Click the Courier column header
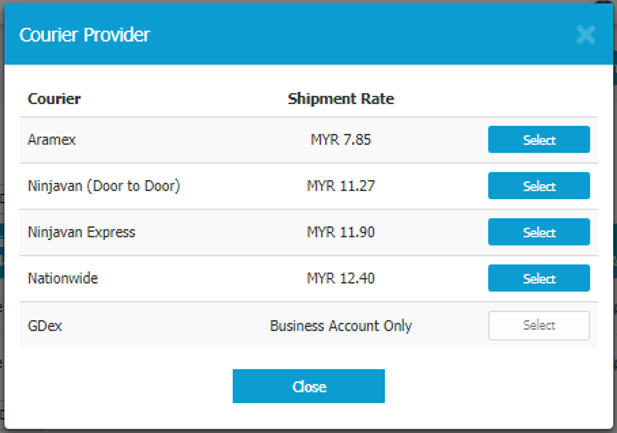Screen dimensions: 617x433 click(x=54, y=99)
